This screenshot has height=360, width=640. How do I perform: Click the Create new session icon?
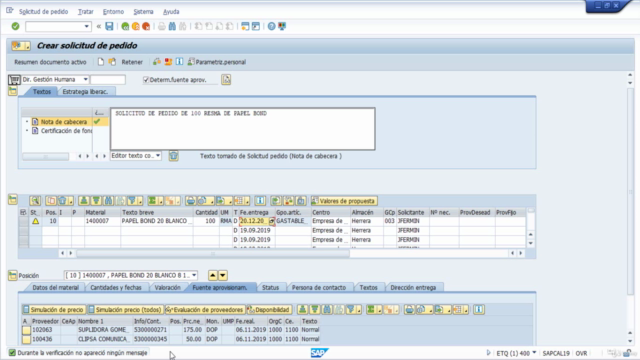[x=245, y=26]
